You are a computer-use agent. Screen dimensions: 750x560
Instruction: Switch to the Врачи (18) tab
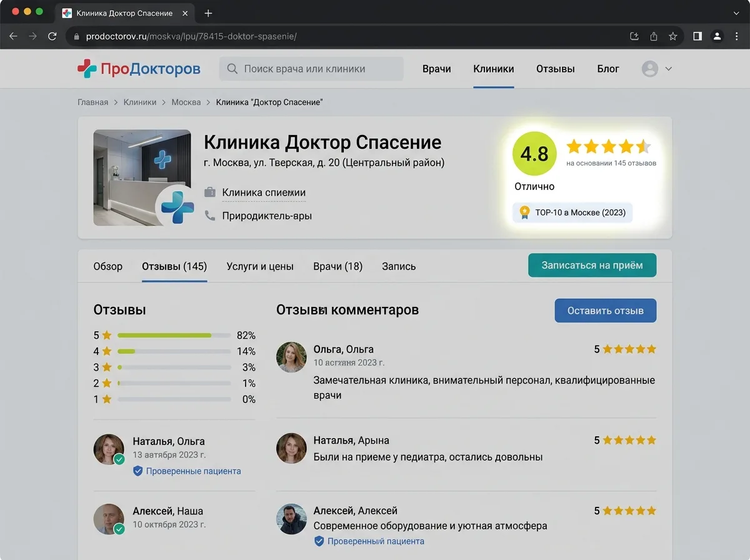337,266
